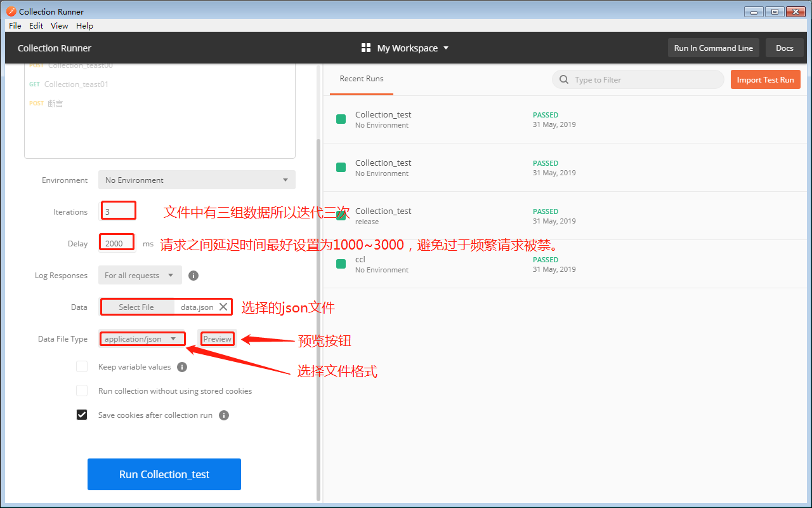Switch to the Recent Runs tab
The image size is (812, 508).
point(362,79)
